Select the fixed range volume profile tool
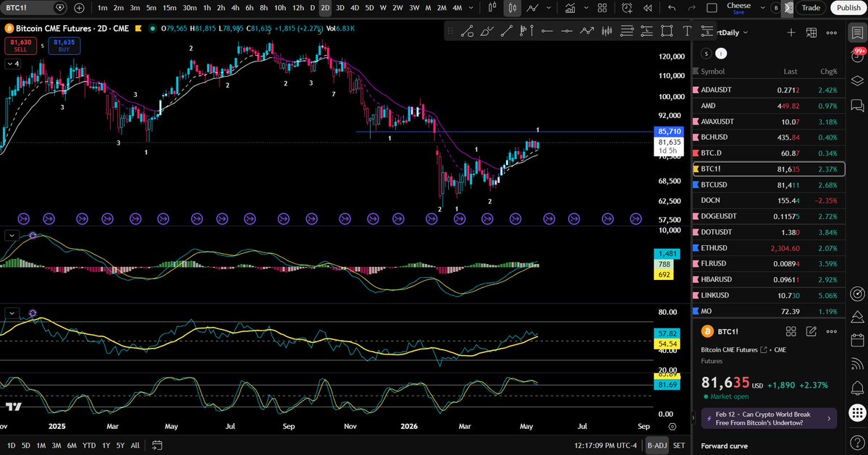 527,32
